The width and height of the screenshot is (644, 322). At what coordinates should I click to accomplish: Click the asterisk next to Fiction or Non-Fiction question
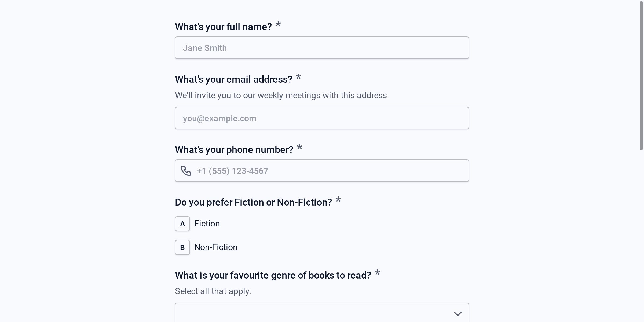(339, 200)
